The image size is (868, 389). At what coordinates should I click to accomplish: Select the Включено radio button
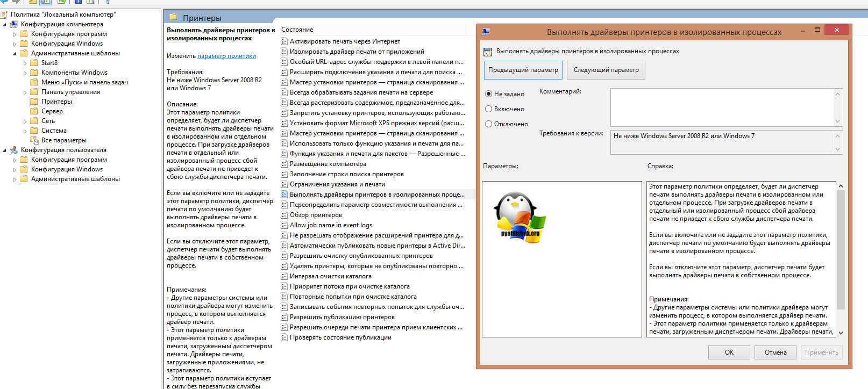(x=488, y=109)
